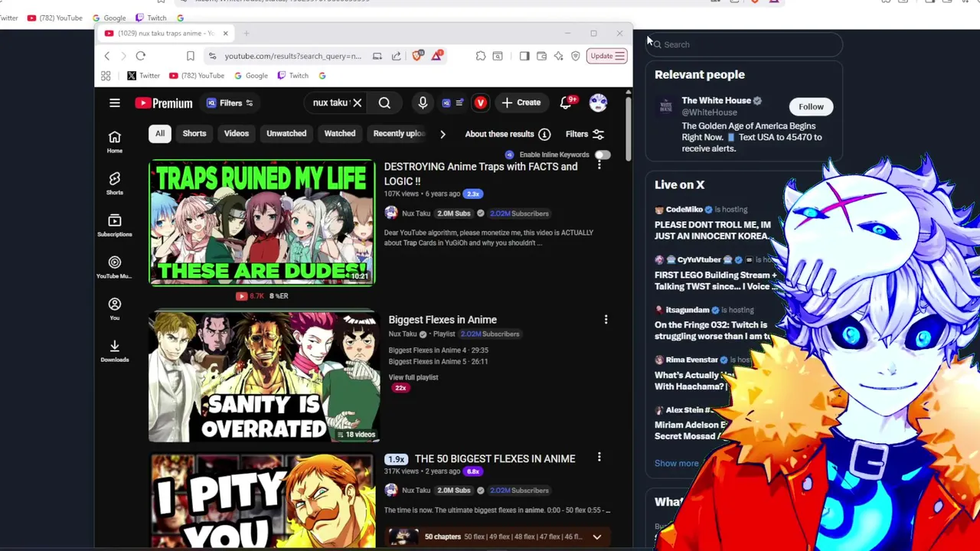
Task: Clear the YouTube search text
Action: point(357,103)
